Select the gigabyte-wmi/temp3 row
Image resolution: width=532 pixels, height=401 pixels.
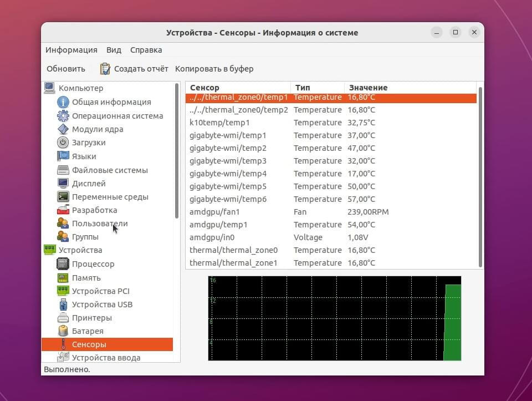(331, 161)
